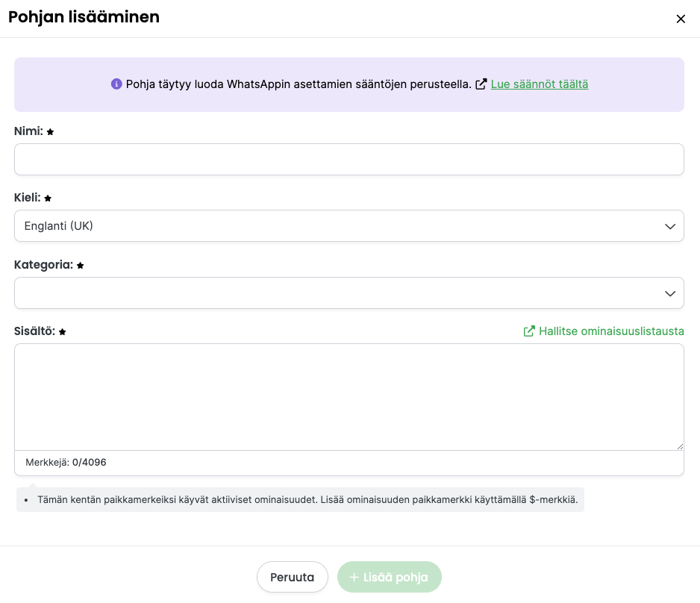Click the Merkkejä 0/4096 character counter
The image size is (700, 603).
click(66, 463)
